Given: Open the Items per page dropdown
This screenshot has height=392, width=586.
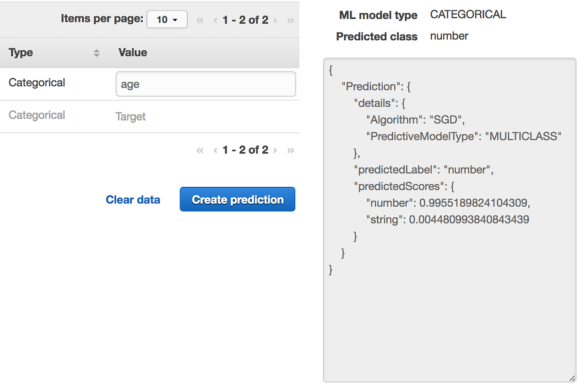Looking at the screenshot, I should tap(167, 20).
